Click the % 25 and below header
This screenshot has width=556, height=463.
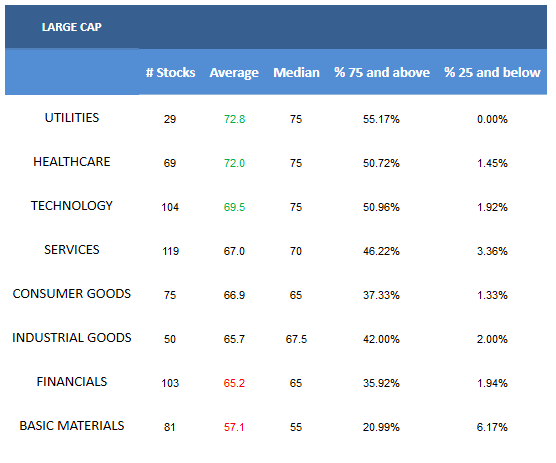point(492,72)
